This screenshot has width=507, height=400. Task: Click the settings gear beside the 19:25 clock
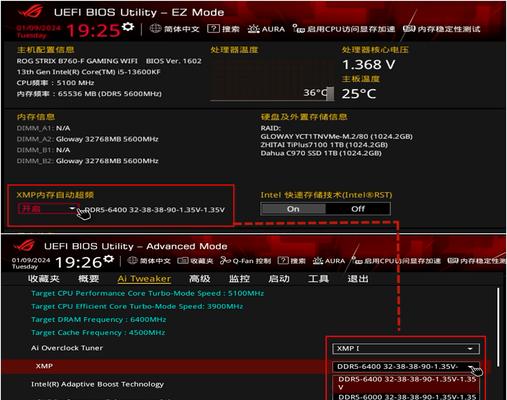[128, 27]
